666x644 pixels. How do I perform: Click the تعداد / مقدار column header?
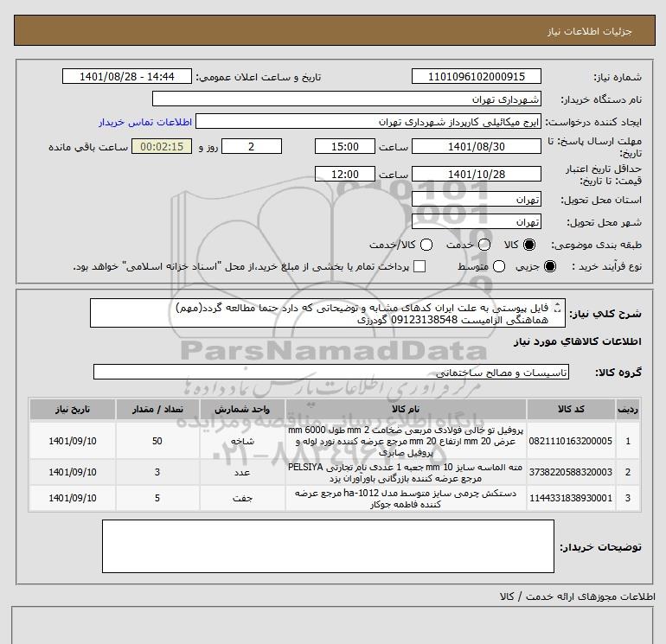(157, 409)
